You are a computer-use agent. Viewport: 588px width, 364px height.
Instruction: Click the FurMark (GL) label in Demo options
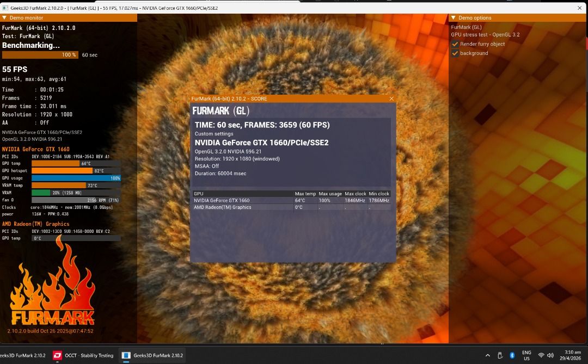466,27
